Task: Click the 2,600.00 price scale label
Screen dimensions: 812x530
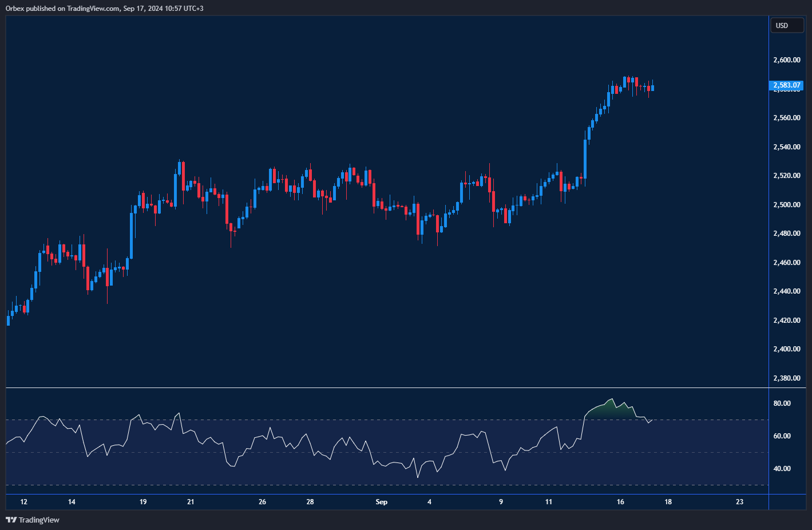Action: tap(786, 60)
